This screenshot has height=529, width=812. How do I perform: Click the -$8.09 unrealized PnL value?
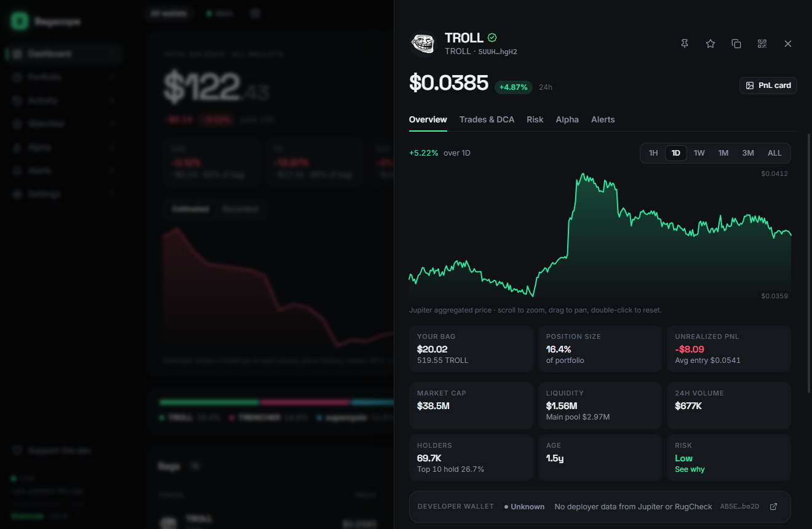pos(690,349)
